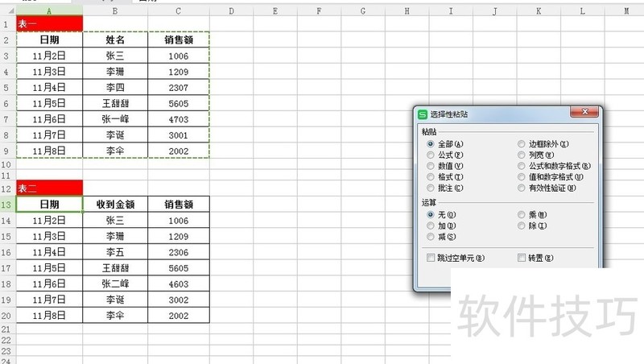Image resolution: width=644 pixels, height=364 pixels.
Task: Choose the 格式 paste radio option
Action: [x=431, y=176]
